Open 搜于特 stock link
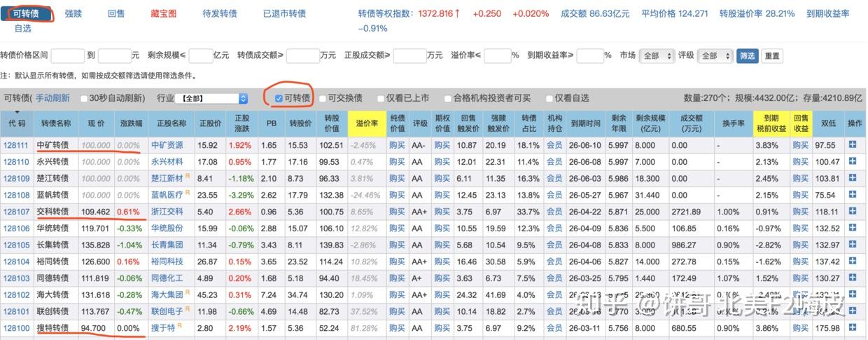Viewport: 868px width, 340px height. pos(164,327)
